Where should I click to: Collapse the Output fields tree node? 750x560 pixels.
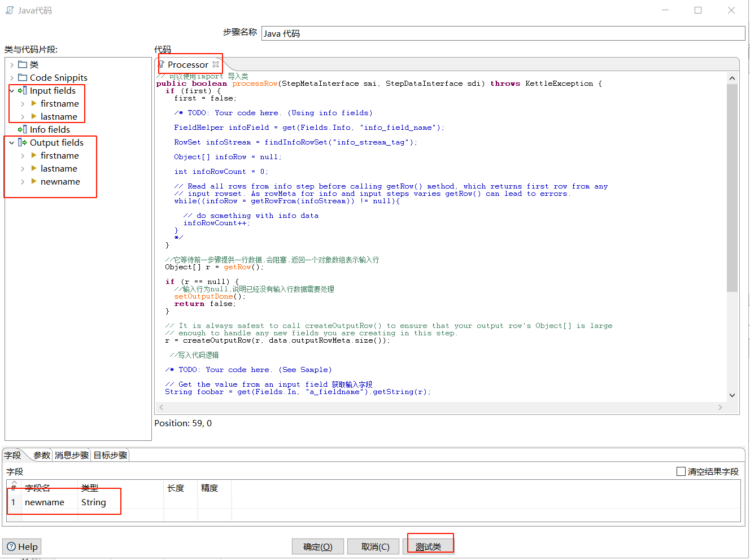click(12, 143)
